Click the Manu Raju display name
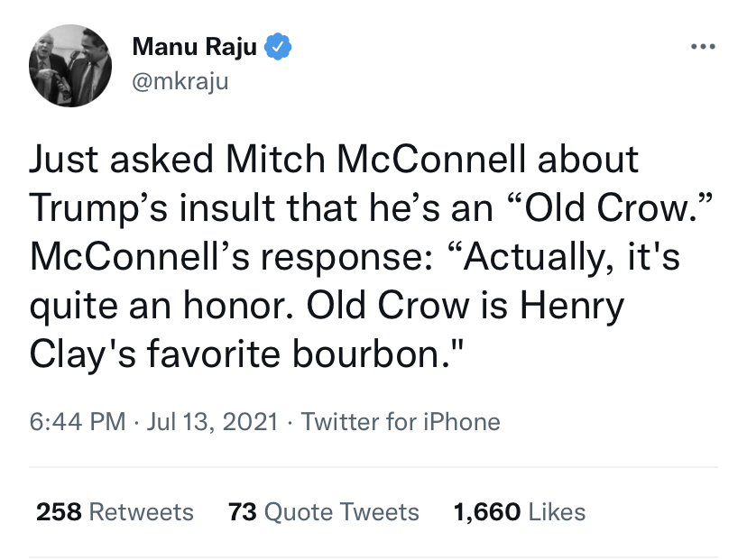The image size is (747, 560). 194,47
